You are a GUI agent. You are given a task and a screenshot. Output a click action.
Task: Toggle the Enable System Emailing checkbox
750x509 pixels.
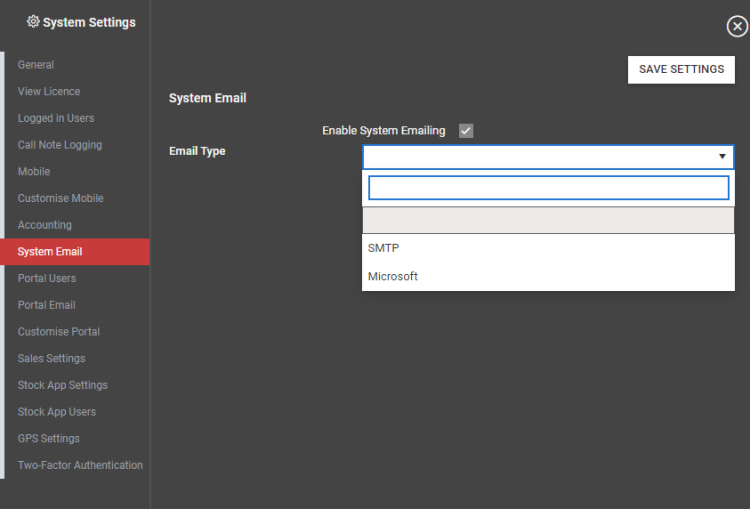point(466,131)
